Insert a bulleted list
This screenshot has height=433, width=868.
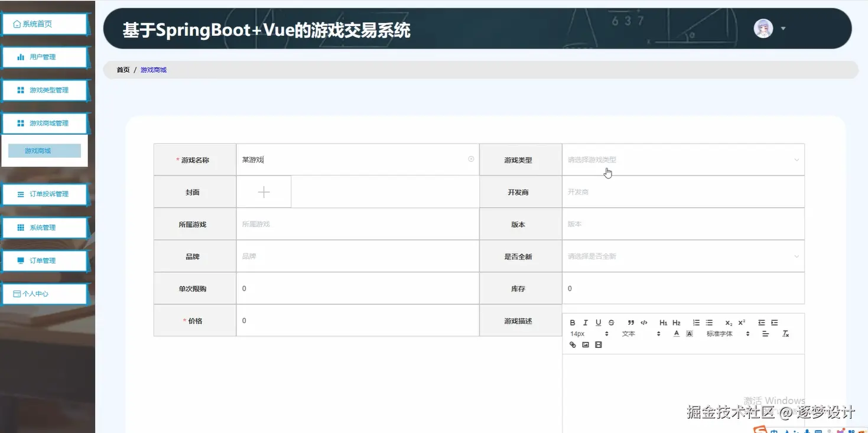point(709,323)
